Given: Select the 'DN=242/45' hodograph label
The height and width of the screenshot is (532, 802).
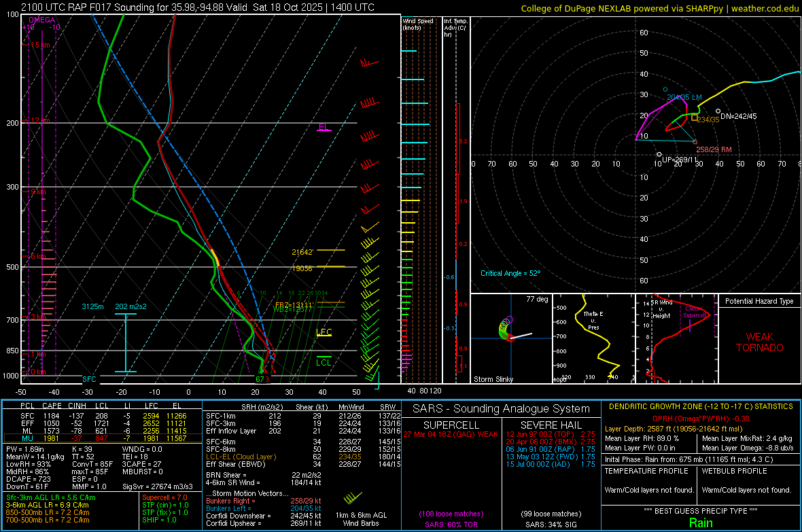Looking at the screenshot, I should pyautogui.click(x=739, y=116).
